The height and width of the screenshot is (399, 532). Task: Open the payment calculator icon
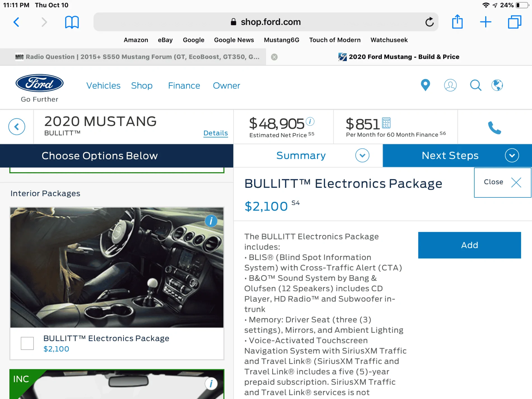point(386,123)
